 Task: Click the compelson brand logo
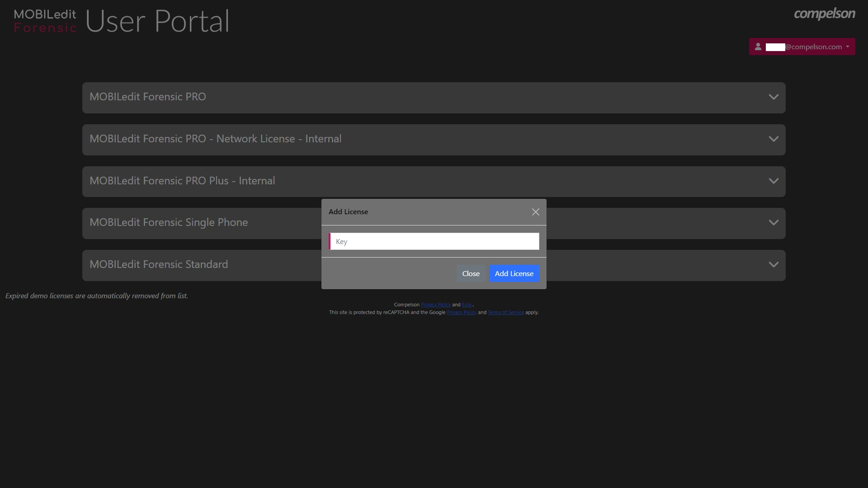[825, 14]
